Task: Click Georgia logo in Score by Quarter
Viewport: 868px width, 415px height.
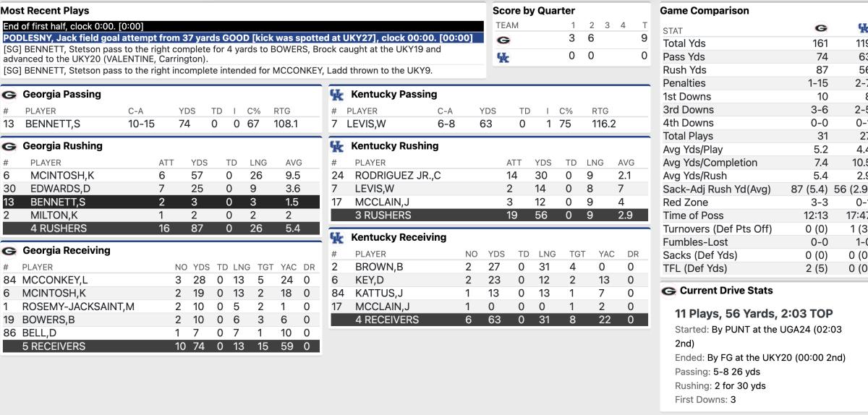Action: pos(503,39)
